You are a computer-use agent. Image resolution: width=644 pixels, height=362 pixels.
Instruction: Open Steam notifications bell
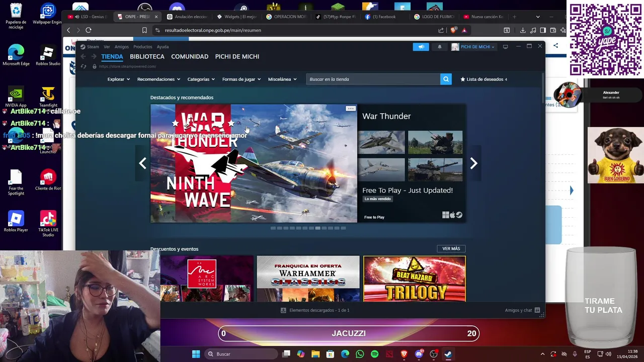pyautogui.click(x=439, y=47)
